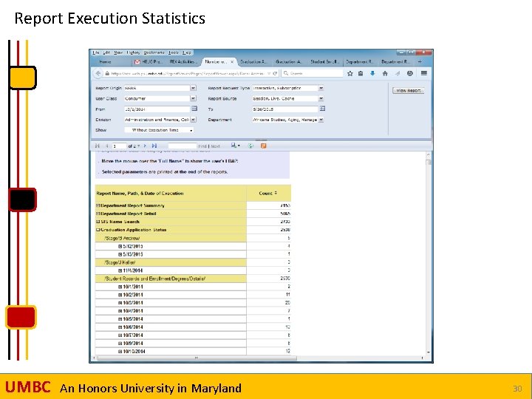Expand Department Report Detail row

[98, 214]
